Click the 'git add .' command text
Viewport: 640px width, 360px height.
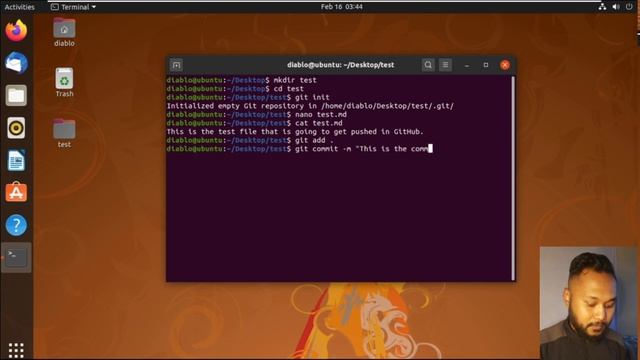[314, 140]
